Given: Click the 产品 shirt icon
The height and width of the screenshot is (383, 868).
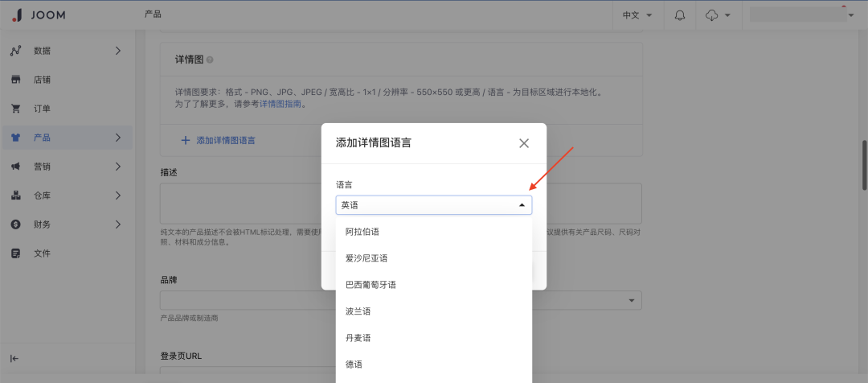Looking at the screenshot, I should 16,138.
